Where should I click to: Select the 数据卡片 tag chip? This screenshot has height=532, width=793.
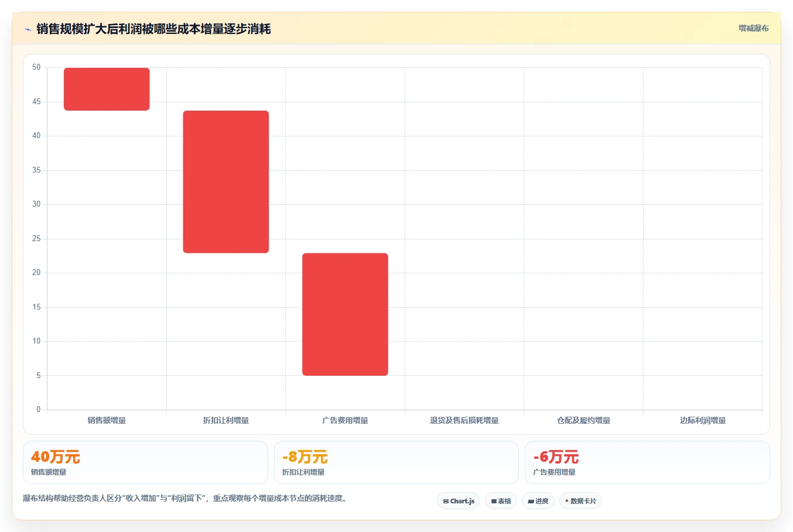(580, 501)
